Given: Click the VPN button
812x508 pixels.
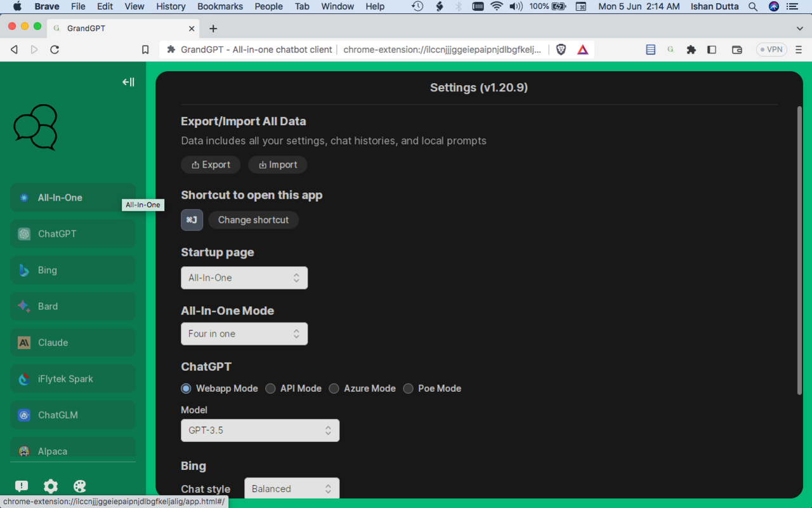Looking at the screenshot, I should tap(771, 50).
